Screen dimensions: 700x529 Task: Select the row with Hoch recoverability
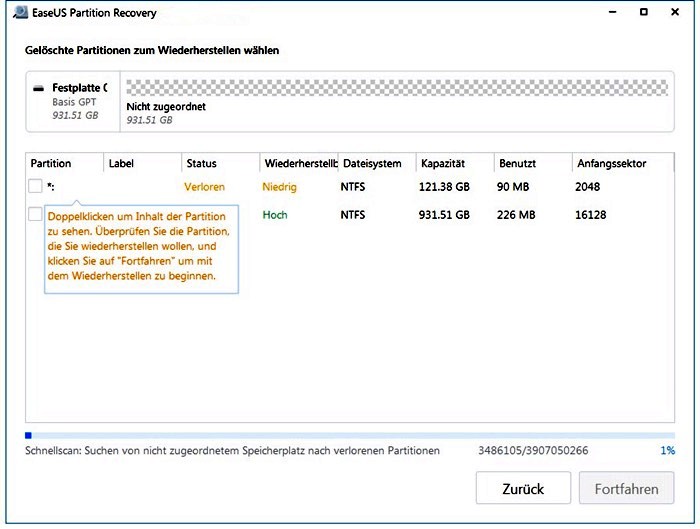(x=350, y=215)
